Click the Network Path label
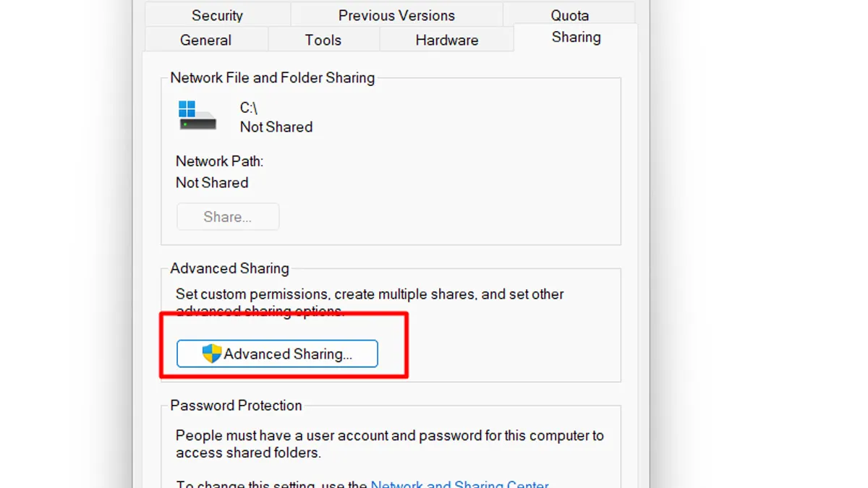This screenshot has height=488, width=868. (x=219, y=160)
